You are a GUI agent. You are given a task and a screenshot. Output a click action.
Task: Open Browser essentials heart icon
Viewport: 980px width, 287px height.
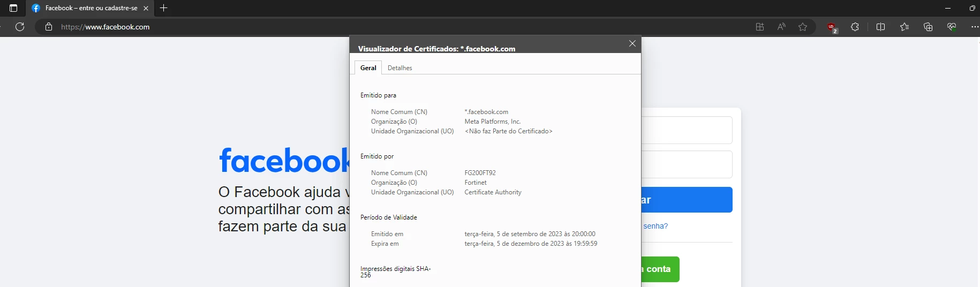[x=952, y=27]
